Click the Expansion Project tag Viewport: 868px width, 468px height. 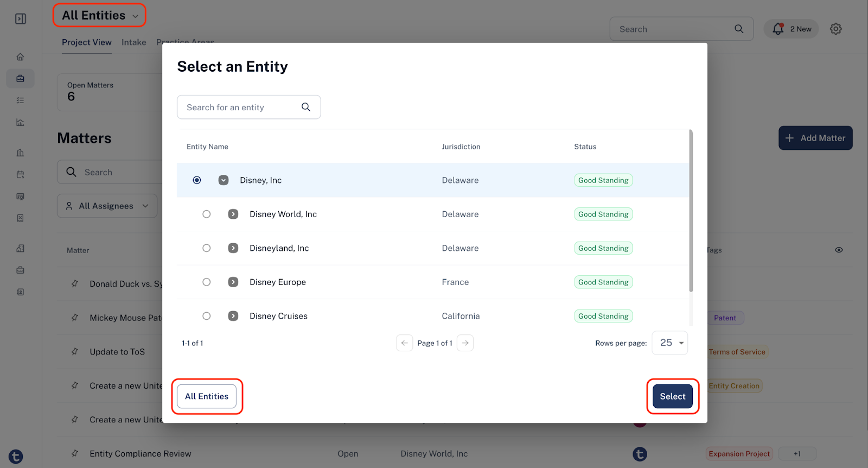[739, 454]
